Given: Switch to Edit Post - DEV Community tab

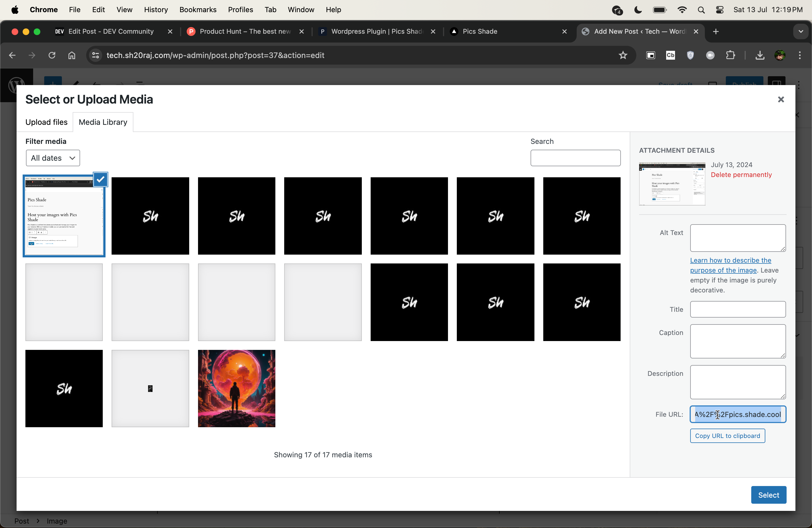Looking at the screenshot, I should 111,31.
